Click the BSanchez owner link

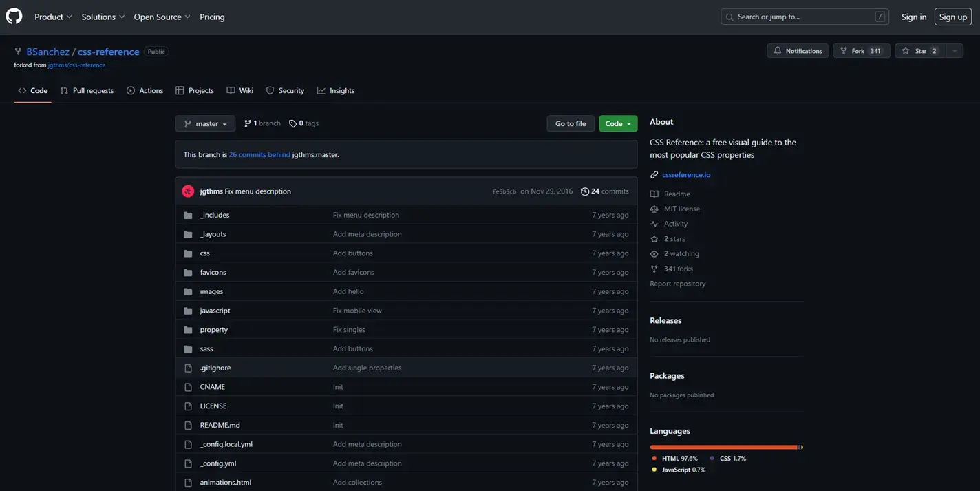click(x=47, y=52)
